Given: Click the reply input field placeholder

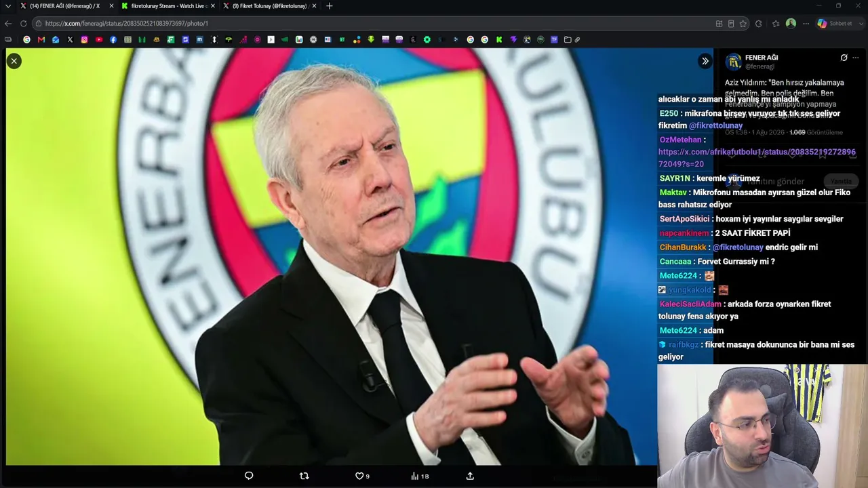Looking at the screenshot, I should point(774,181).
